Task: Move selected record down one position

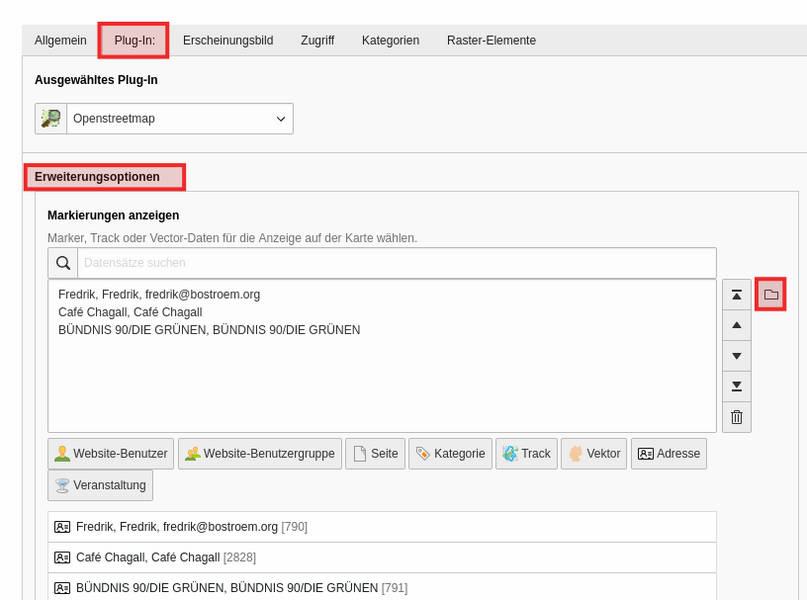Action: [x=736, y=356]
